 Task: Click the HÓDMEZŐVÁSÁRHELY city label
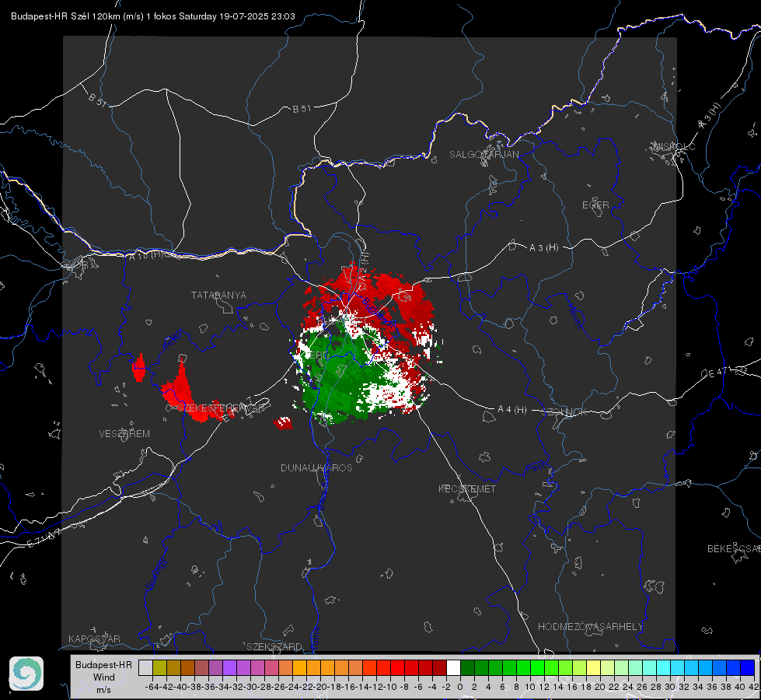590,627
